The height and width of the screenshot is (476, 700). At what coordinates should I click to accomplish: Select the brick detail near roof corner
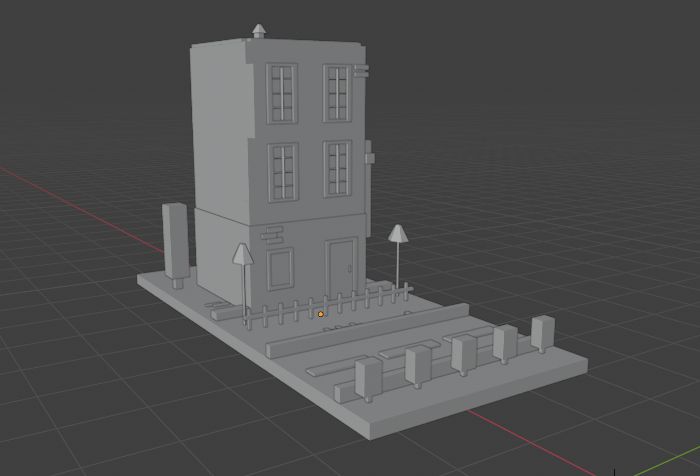[360, 71]
